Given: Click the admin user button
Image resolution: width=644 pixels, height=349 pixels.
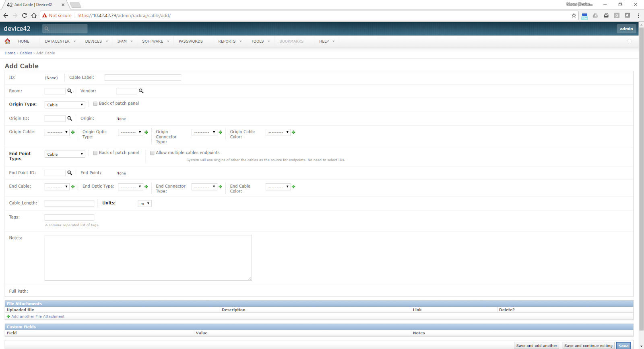Looking at the screenshot, I should (626, 29).
